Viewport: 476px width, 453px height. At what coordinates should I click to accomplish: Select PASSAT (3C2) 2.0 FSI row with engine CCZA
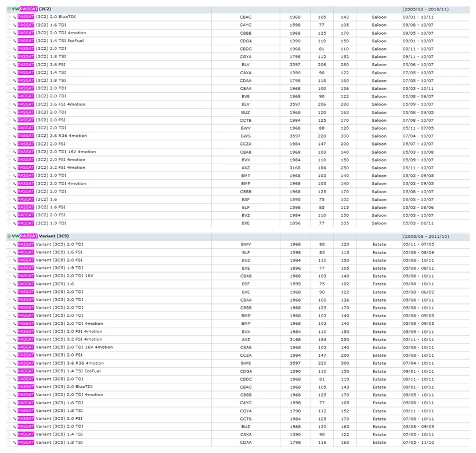pos(238,144)
